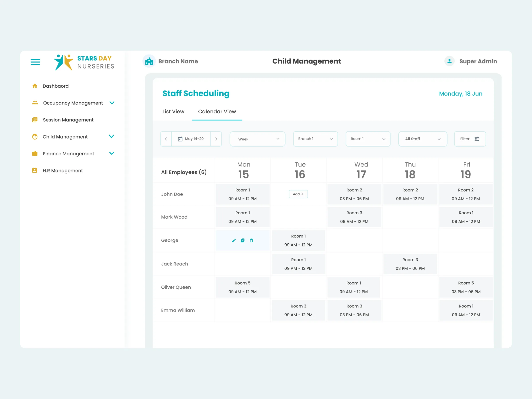The height and width of the screenshot is (399, 532).
Task: Click the Branch Name building icon
Action: [149, 61]
